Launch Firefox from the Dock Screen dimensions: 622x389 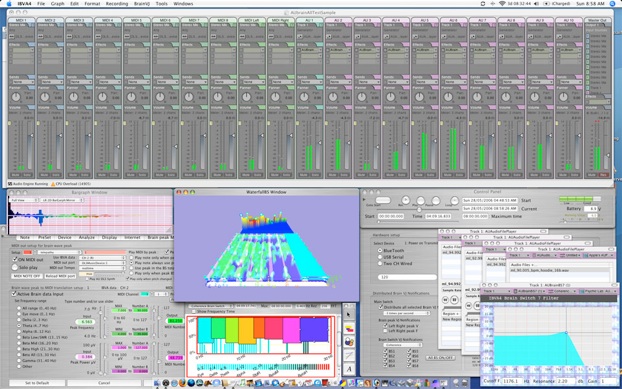[182, 383]
